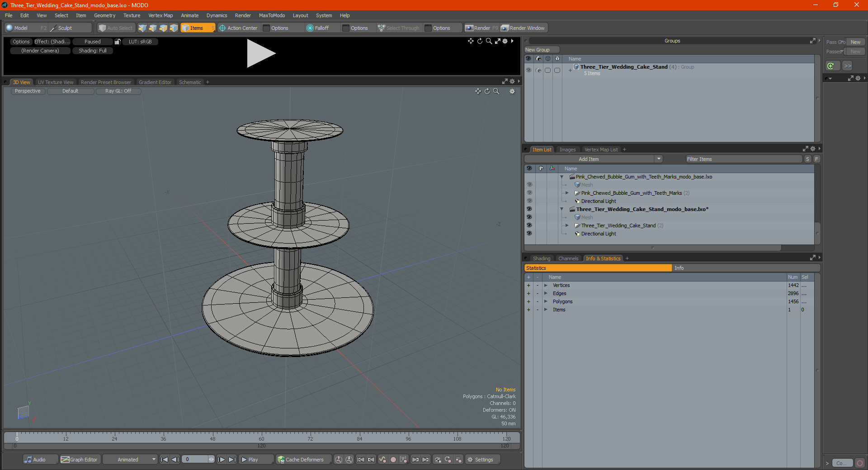868x470 pixels.
Task: Open the Render Window
Action: 524,28
